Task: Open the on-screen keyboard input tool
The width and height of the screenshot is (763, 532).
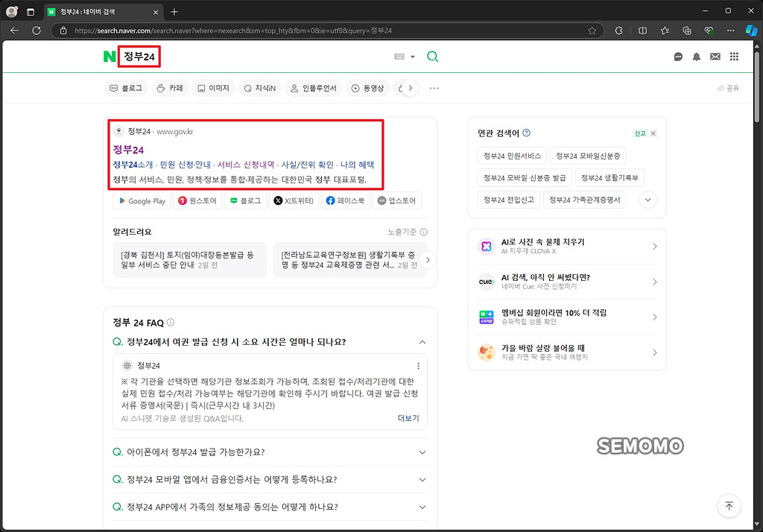Action: 399,57
